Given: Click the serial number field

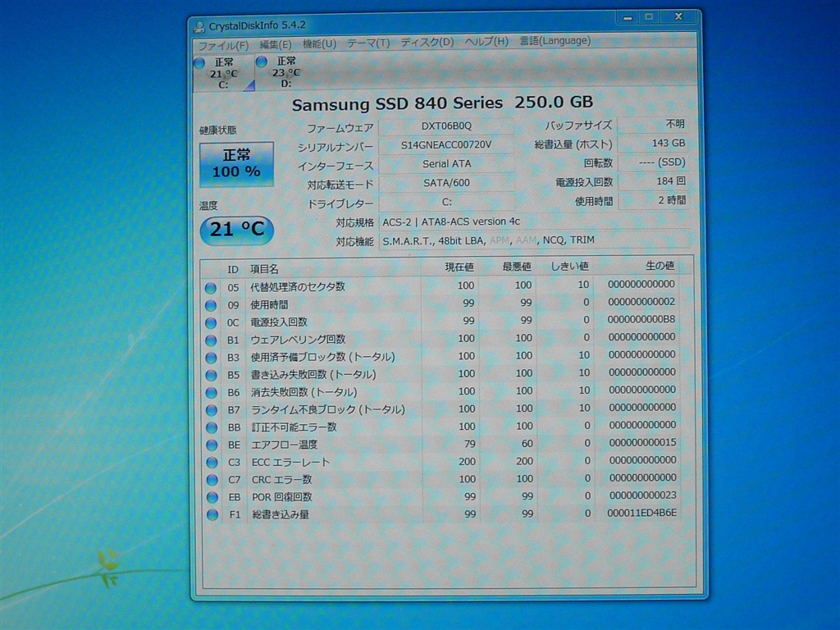Looking at the screenshot, I should click(x=446, y=145).
